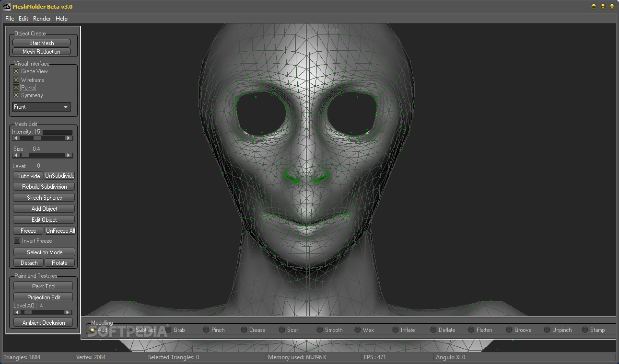This screenshot has width=619, height=364.
Task: Click the Skech Spheres button
Action: tap(44, 198)
